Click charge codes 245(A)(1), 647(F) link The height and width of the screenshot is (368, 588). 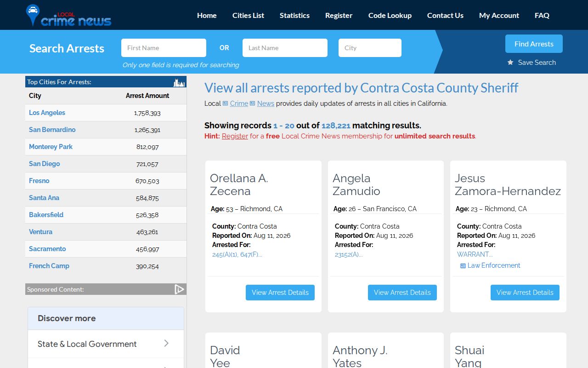coord(237,254)
